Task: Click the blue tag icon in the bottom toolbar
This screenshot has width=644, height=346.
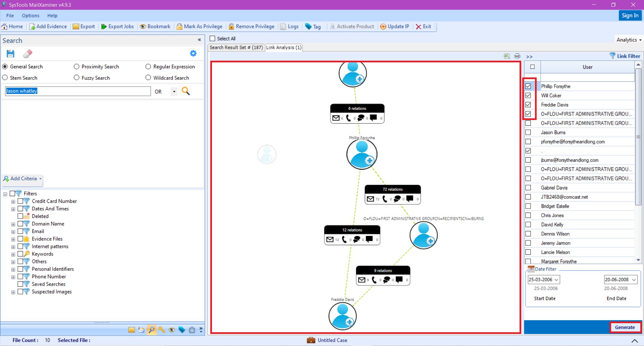Action: (x=182, y=330)
